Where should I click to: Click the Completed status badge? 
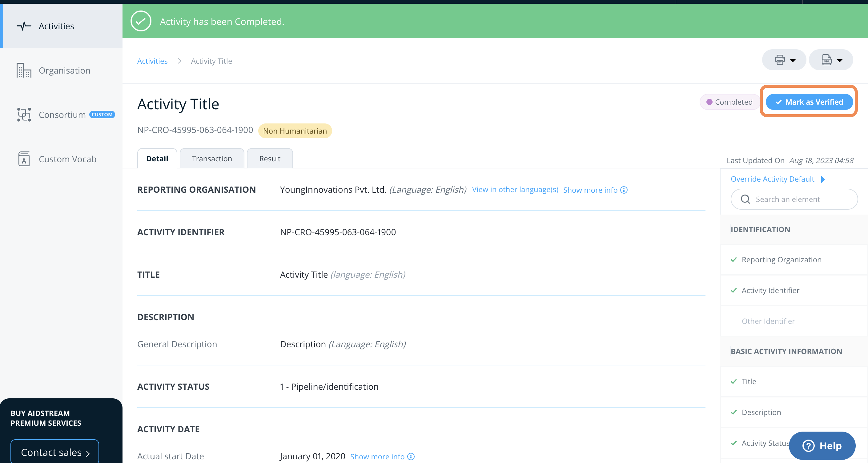(729, 102)
